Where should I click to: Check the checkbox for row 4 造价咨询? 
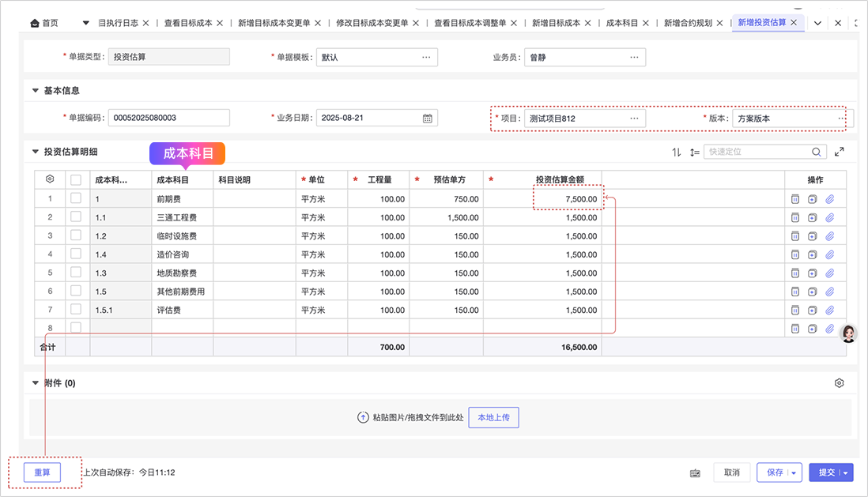76,254
